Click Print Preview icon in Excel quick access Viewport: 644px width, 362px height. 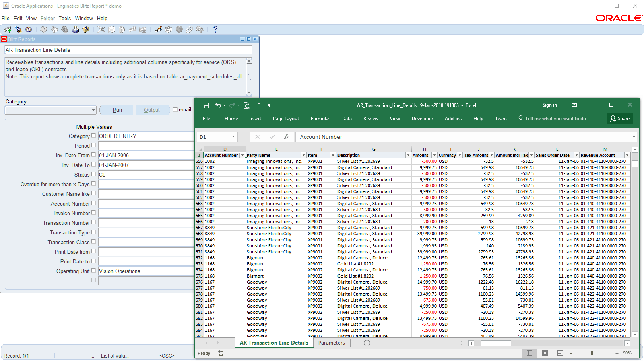coord(247,105)
